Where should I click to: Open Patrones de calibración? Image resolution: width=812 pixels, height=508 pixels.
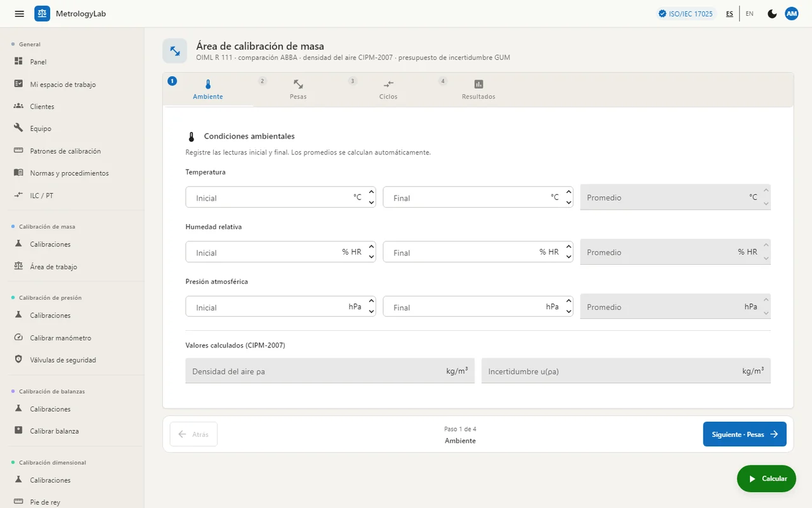[72, 151]
